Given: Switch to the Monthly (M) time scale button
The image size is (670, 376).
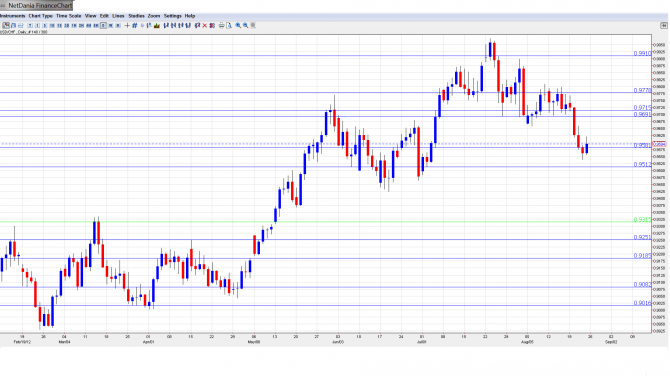Looking at the screenshot, I should (x=118, y=26).
